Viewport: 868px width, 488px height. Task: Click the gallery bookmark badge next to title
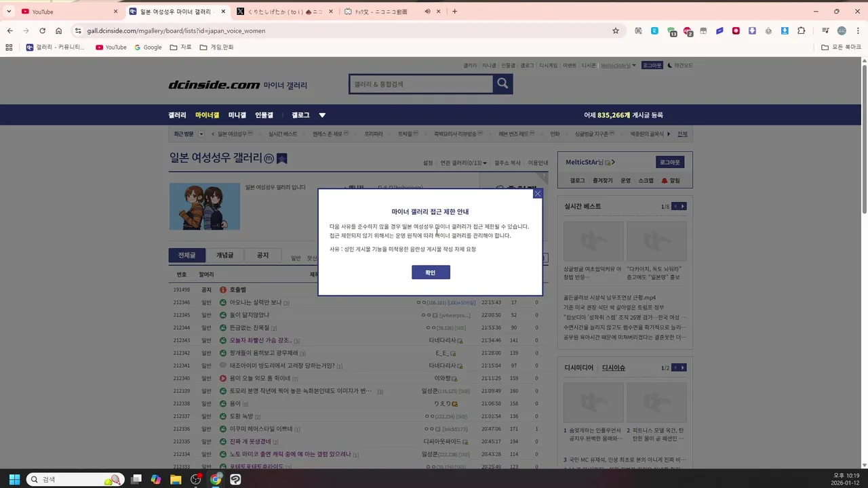(x=282, y=159)
